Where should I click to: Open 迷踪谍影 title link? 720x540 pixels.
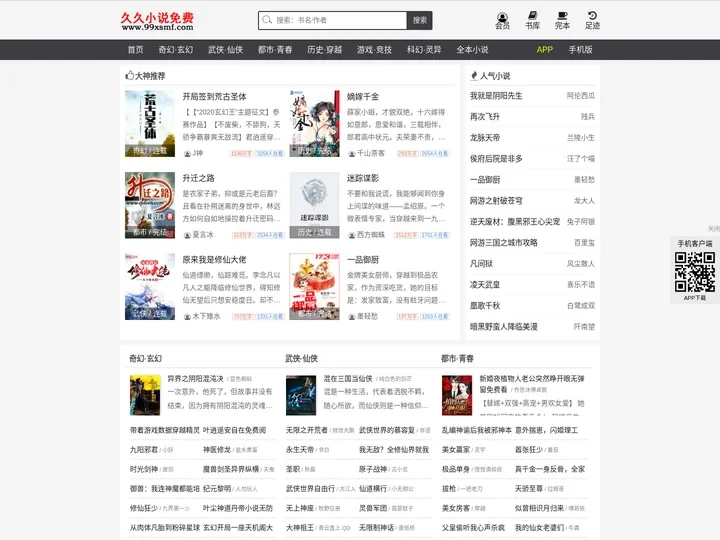[363, 178]
